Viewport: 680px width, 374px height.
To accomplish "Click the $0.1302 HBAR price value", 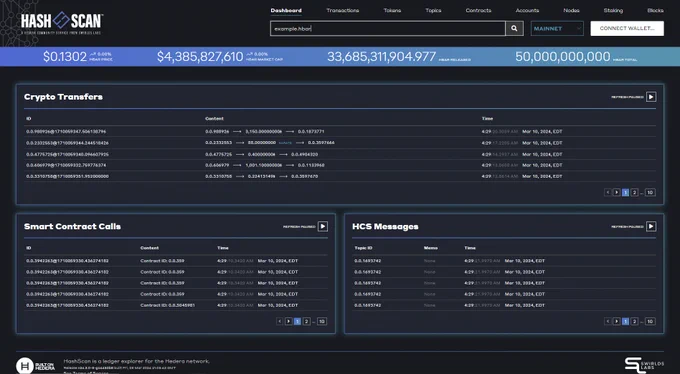I will [x=65, y=57].
